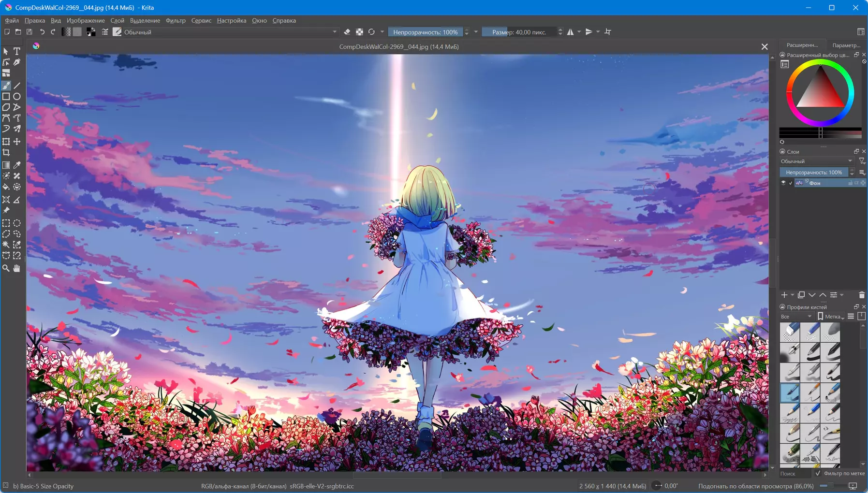Open the Обычный blending mode dropdown in toolbar

pyautogui.click(x=231, y=32)
